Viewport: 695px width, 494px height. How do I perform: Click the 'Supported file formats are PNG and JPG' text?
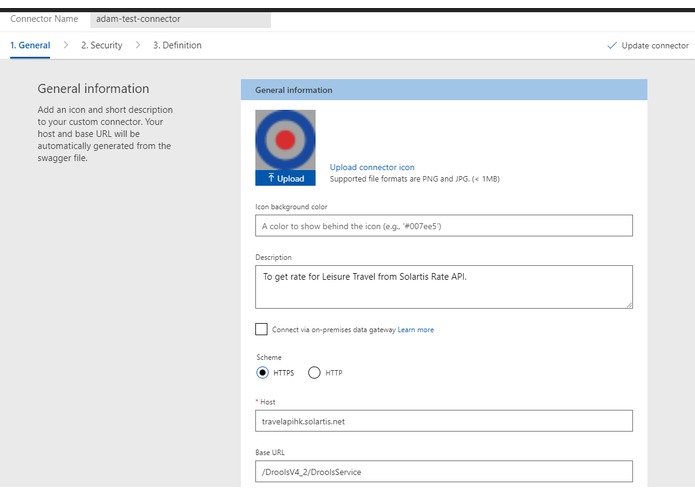(x=414, y=179)
